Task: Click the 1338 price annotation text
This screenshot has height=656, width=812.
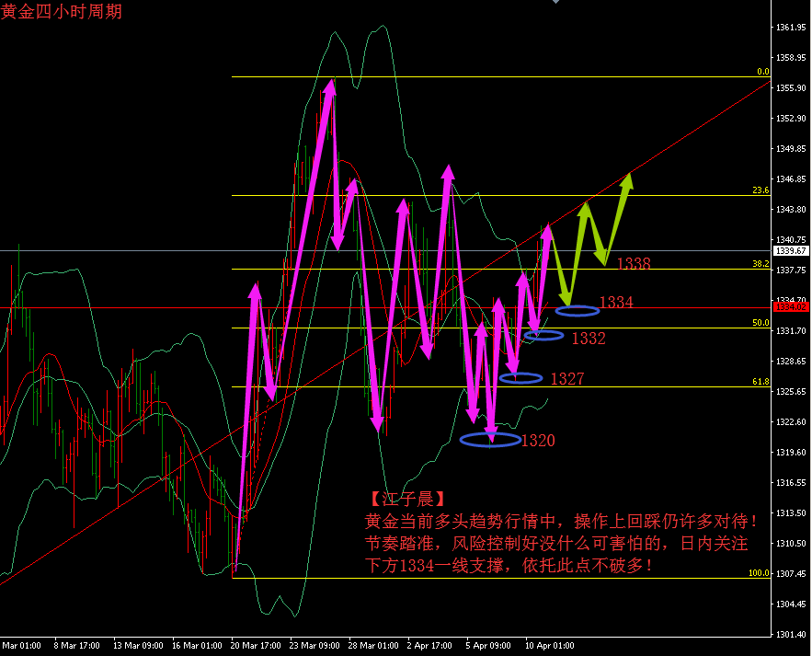Action: pyautogui.click(x=634, y=264)
